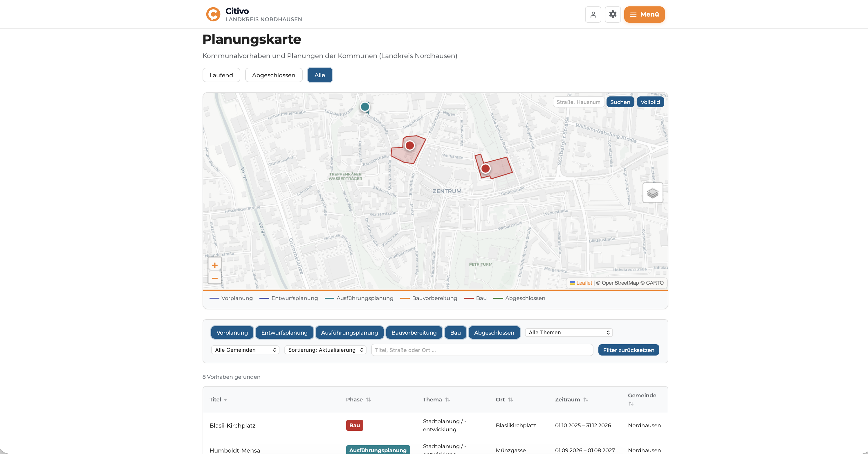Image resolution: width=868 pixels, height=454 pixels.
Task: Focus the map address search field
Action: click(x=579, y=102)
